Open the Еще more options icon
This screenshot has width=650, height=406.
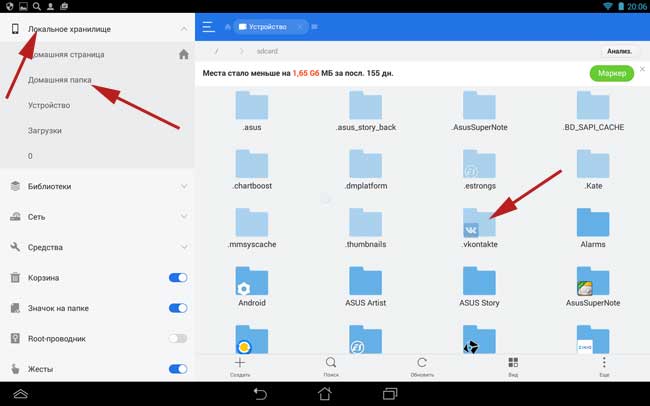(x=604, y=363)
